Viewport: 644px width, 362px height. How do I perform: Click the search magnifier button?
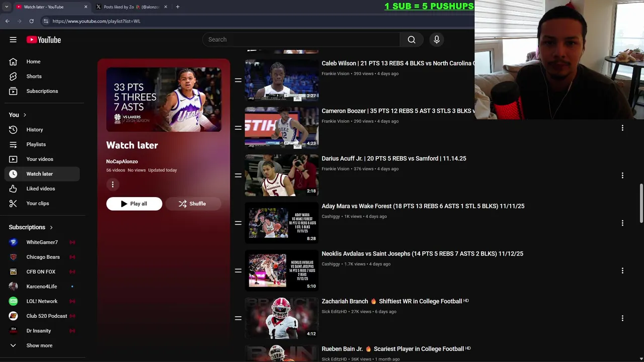pyautogui.click(x=412, y=40)
